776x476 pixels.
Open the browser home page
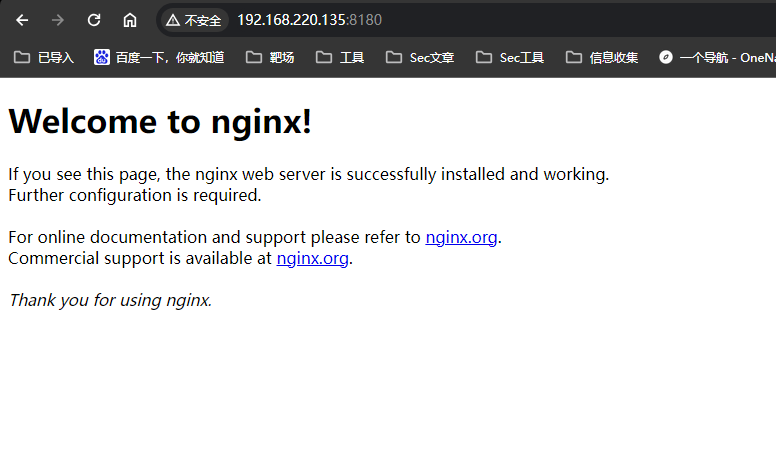tap(130, 20)
